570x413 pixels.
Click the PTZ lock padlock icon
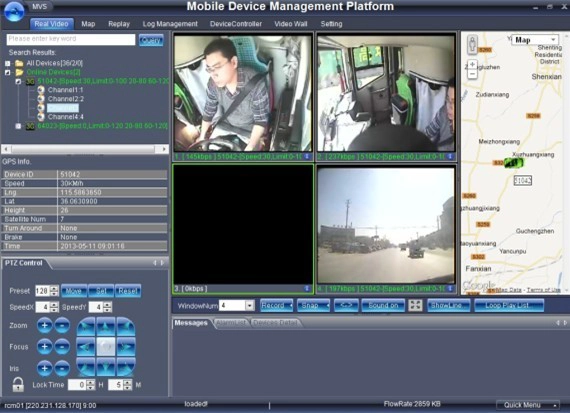[18, 384]
